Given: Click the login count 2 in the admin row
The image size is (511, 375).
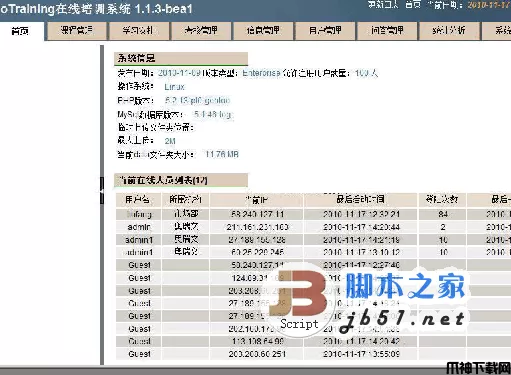Looking at the screenshot, I should pos(443,227).
